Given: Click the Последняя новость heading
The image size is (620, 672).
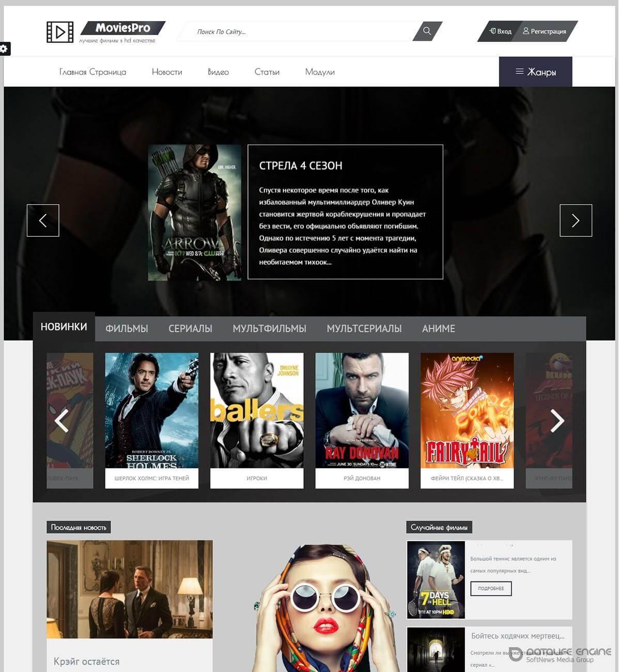Looking at the screenshot, I should pyautogui.click(x=79, y=527).
